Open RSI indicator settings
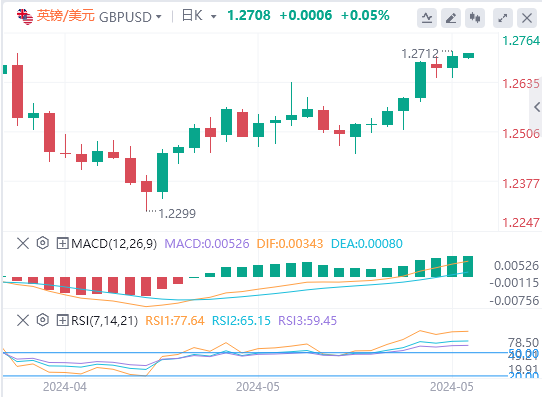Image resolution: width=542 pixels, height=397 pixels. coord(43,320)
